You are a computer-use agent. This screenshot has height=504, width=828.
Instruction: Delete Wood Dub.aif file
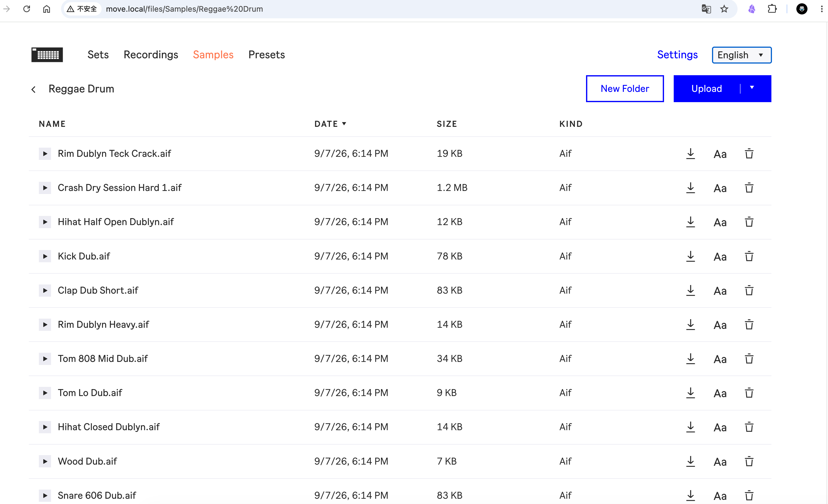click(x=749, y=461)
